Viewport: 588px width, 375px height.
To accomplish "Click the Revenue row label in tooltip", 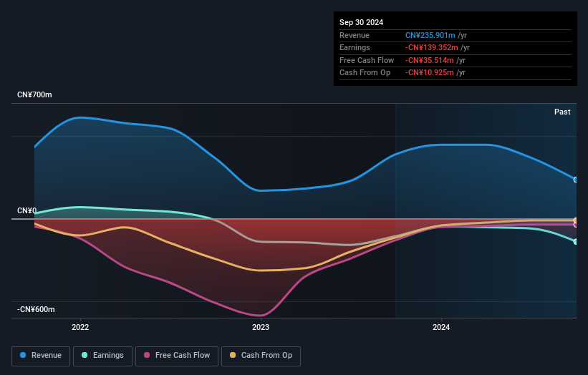I will coord(355,35).
